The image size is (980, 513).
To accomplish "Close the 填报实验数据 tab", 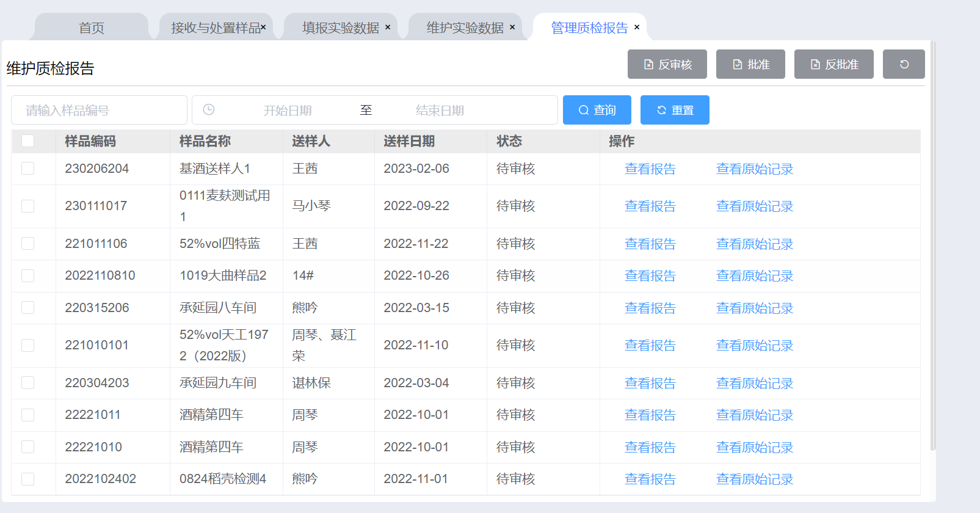I will click(x=388, y=27).
